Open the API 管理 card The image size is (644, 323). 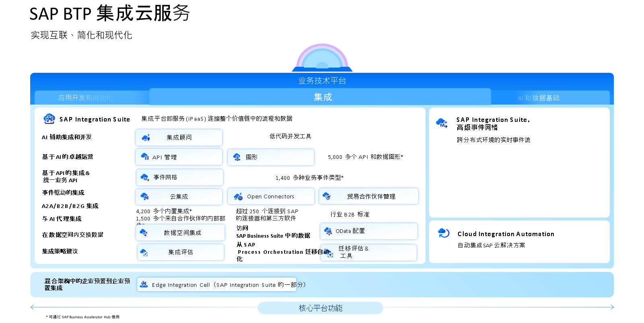(x=179, y=157)
